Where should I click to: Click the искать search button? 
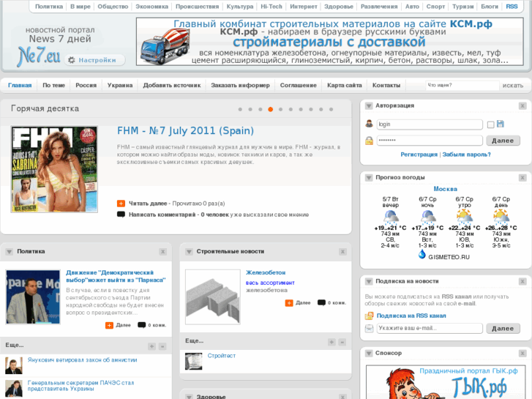click(x=513, y=86)
